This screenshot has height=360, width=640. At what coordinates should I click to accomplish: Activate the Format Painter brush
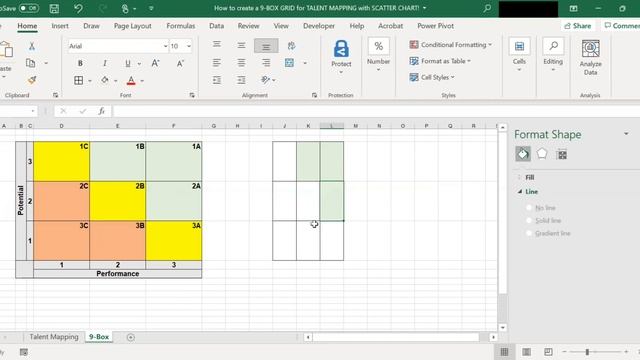click(x=31, y=80)
